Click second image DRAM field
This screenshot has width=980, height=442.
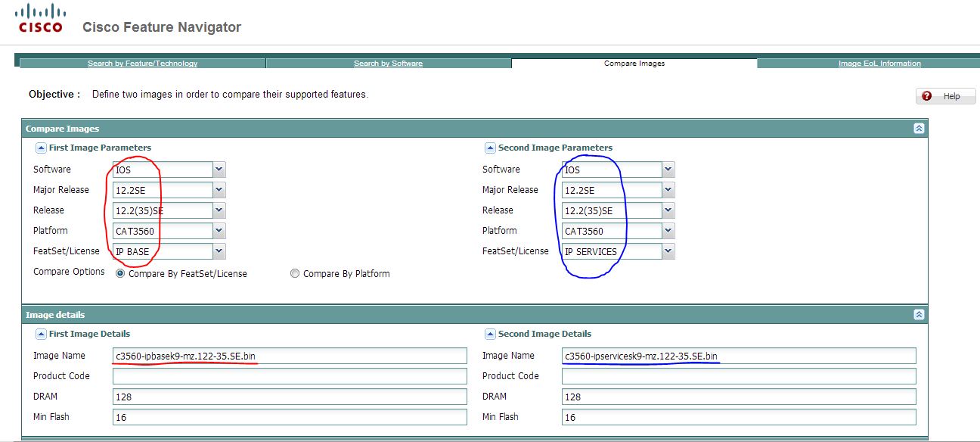click(739, 397)
